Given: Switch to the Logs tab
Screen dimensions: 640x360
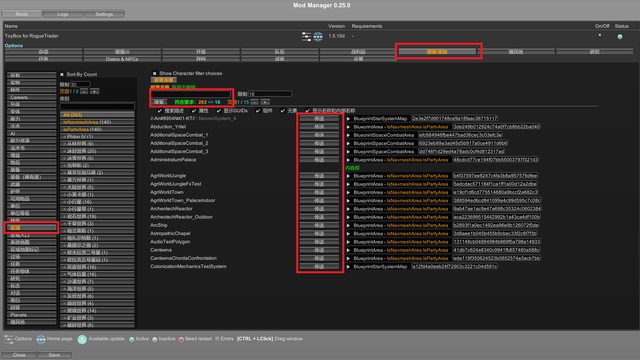Looking at the screenshot, I should point(63,14).
